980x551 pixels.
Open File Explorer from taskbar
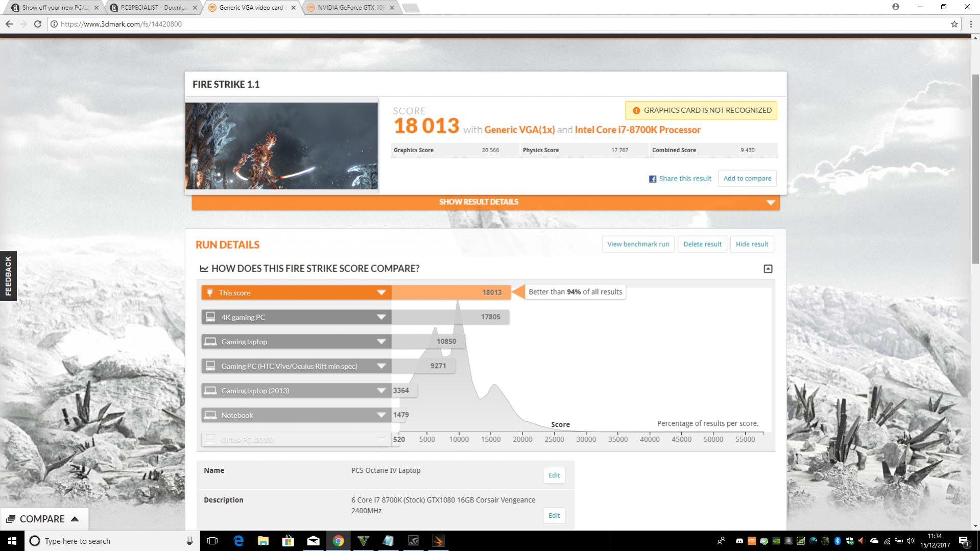pyautogui.click(x=263, y=541)
